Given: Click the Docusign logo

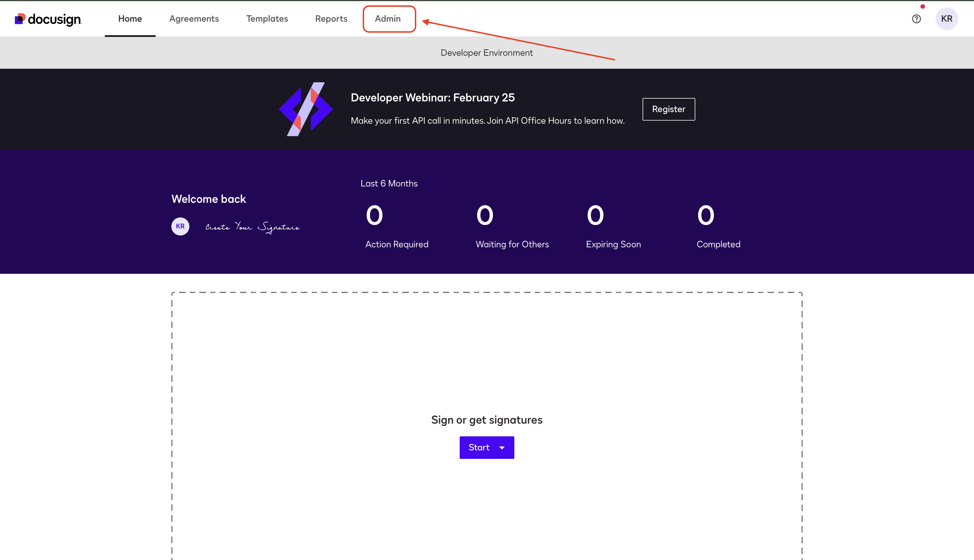Looking at the screenshot, I should [48, 19].
